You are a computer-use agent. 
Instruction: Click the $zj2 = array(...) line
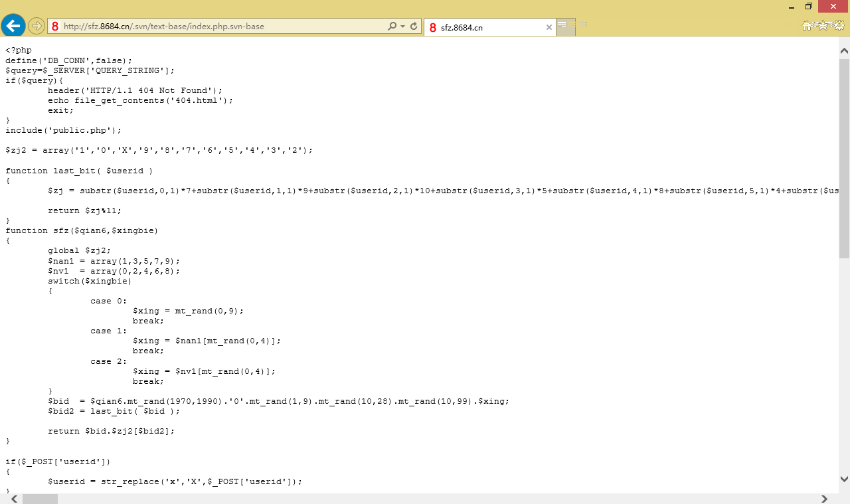pos(159,150)
